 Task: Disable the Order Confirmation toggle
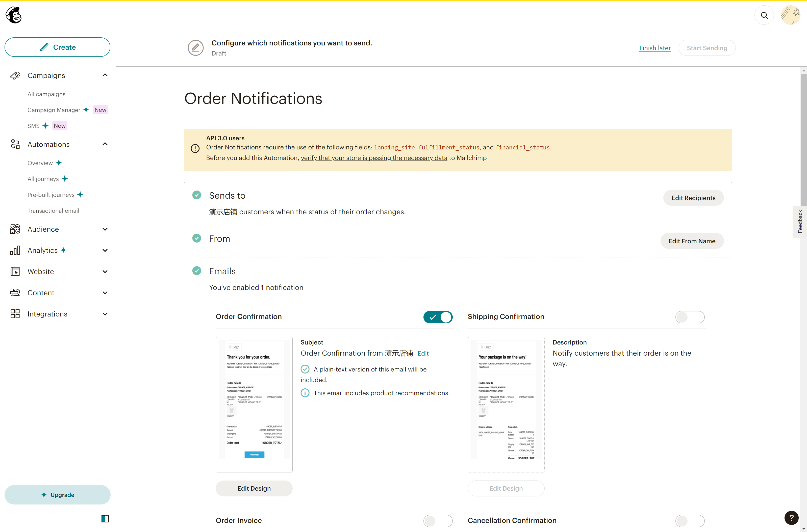click(438, 317)
